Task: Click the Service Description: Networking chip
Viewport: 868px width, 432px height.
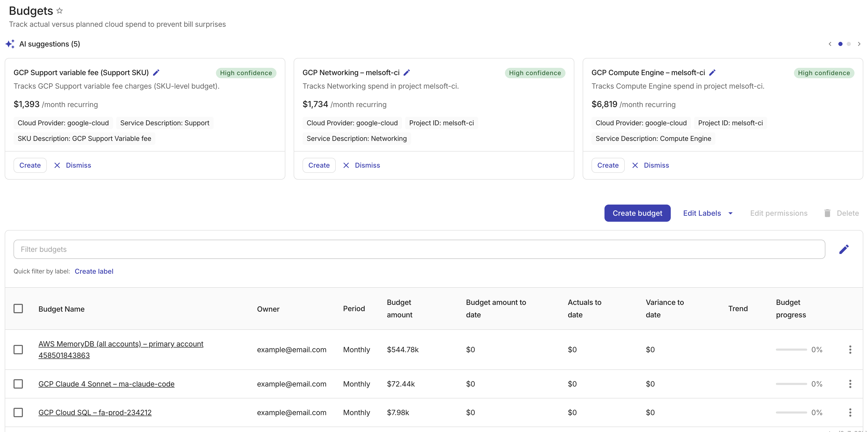Action: pyautogui.click(x=357, y=139)
